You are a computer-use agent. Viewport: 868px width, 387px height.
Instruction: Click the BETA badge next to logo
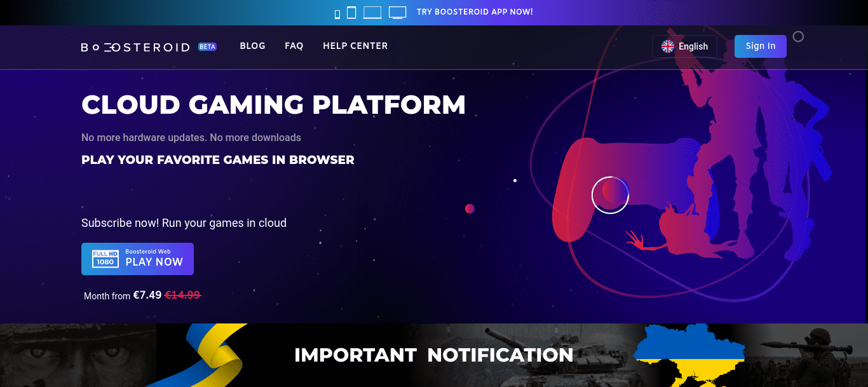tap(207, 46)
